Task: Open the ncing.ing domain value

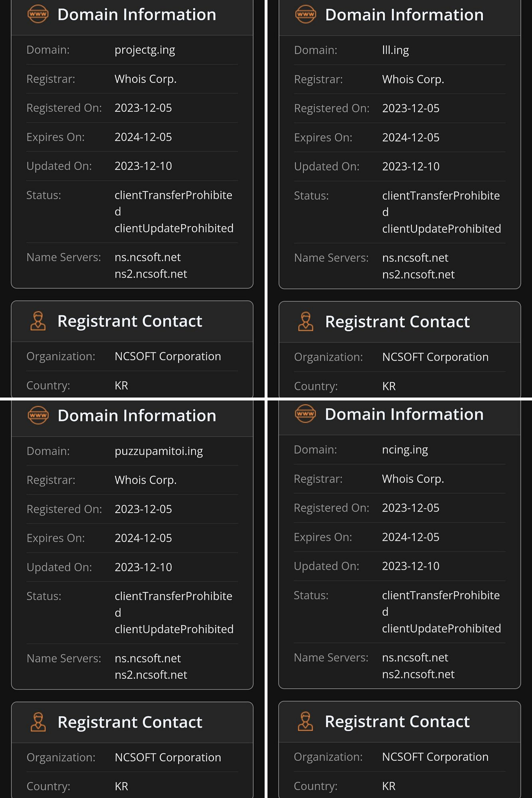Action: [x=405, y=450]
